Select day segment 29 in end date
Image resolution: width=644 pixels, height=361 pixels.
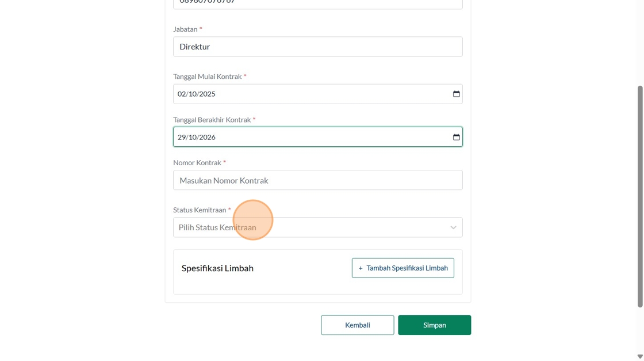[x=182, y=137]
